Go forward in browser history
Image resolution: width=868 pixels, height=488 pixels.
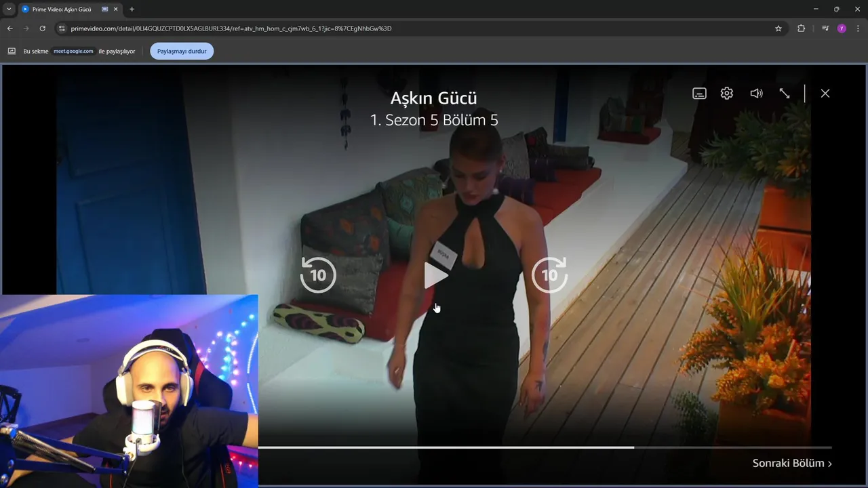coord(26,28)
